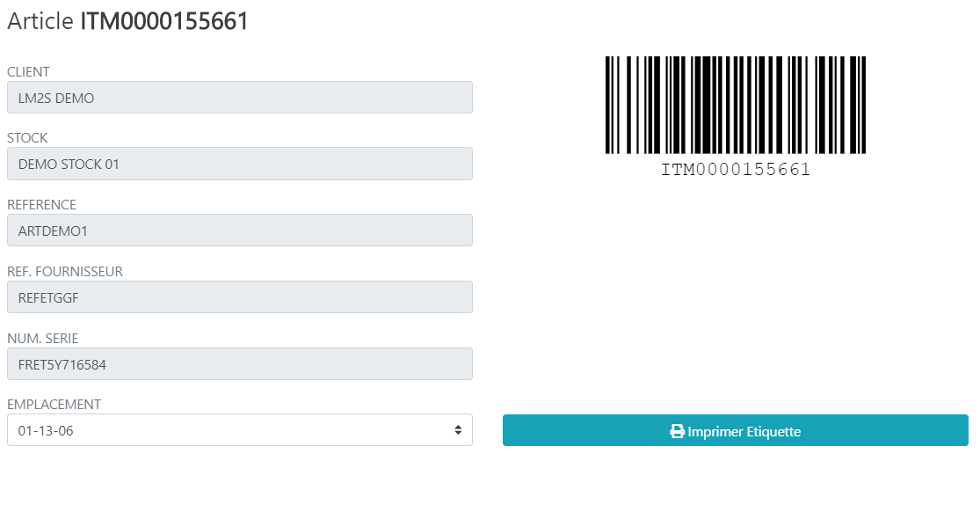Click the REF. FOURNISSEUR label
Viewport: 980px width, 505px height.
65,271
